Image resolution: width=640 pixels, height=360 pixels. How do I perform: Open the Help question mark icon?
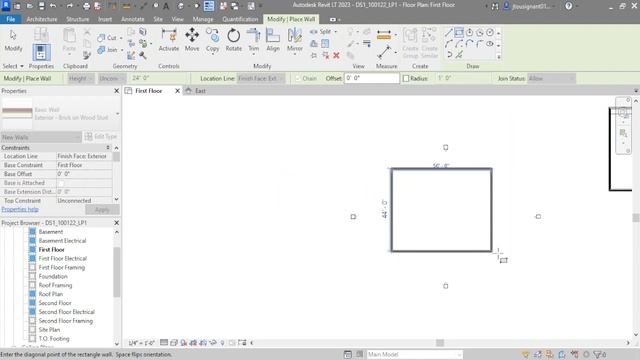[569, 6]
